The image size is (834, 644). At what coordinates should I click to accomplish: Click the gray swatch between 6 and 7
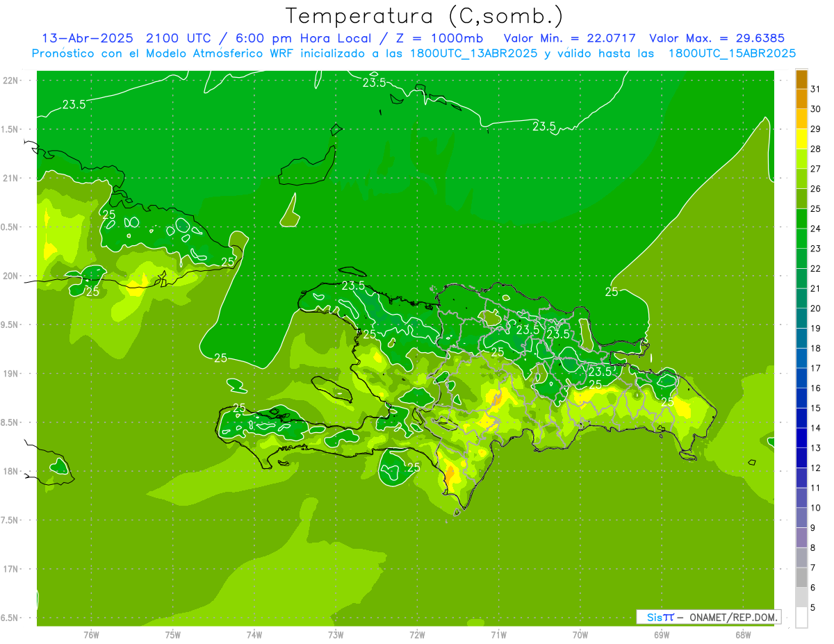click(x=801, y=578)
